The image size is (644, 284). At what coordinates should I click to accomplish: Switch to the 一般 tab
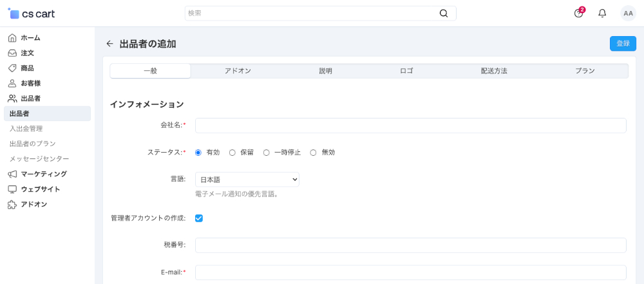(150, 71)
